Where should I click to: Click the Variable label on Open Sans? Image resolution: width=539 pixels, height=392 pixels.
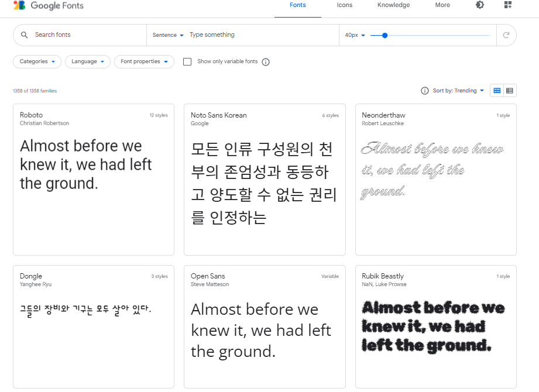click(x=330, y=276)
